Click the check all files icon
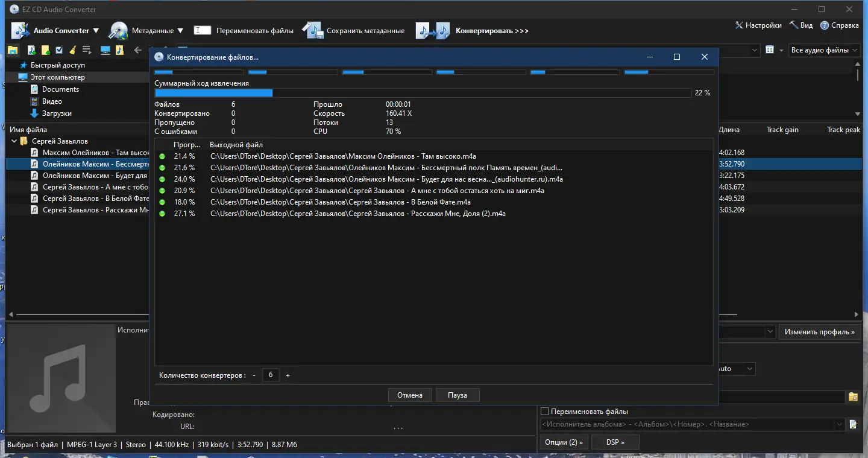 [59, 50]
